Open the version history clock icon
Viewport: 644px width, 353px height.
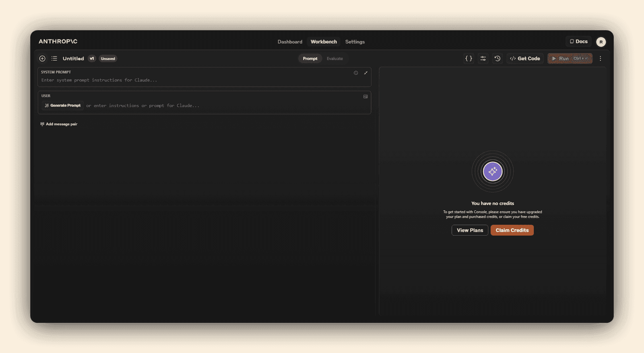pyautogui.click(x=497, y=59)
